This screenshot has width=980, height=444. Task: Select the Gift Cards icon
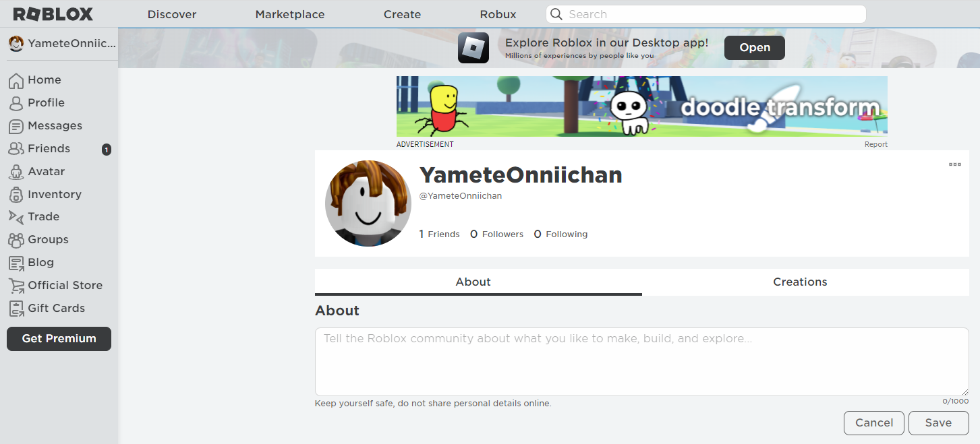(16, 309)
